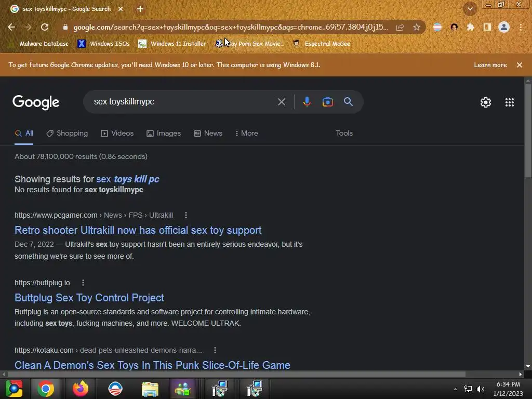Image resolution: width=532 pixels, height=399 pixels.
Task: Open the taskbar icon left of Chrome
Action: pos(14,389)
